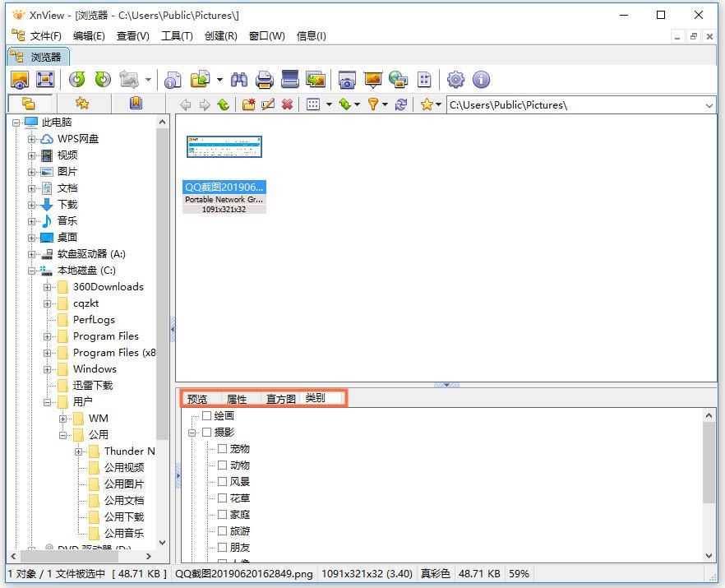
Task: Show the categories panel tab
Action: coord(136,103)
